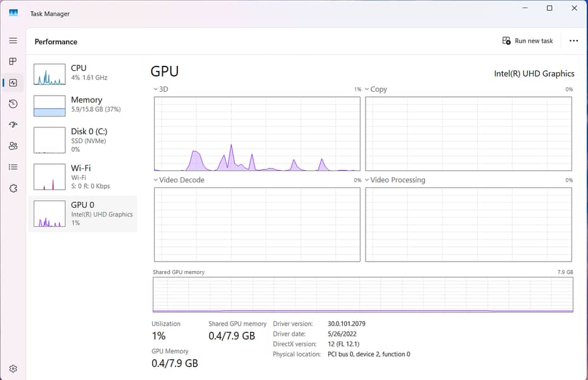Open the hamburger navigation menu
This screenshot has height=380, width=588.
click(x=13, y=41)
